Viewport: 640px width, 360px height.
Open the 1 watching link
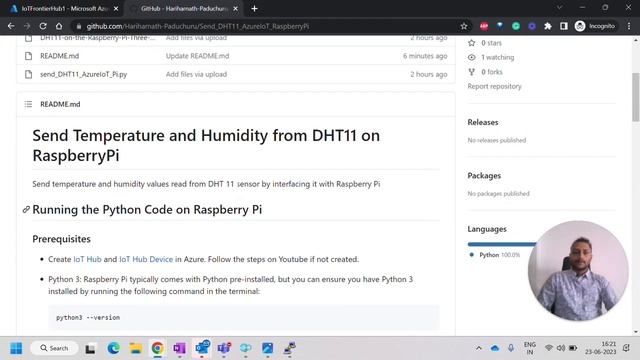(x=491, y=58)
